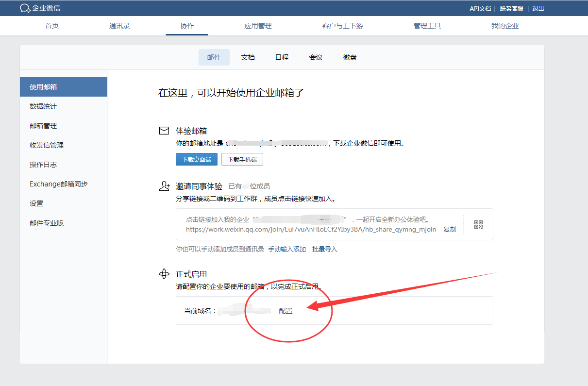Image resolution: width=588 pixels, height=386 pixels.
Task: Open 数据统计 in the left sidebar
Action: point(43,106)
